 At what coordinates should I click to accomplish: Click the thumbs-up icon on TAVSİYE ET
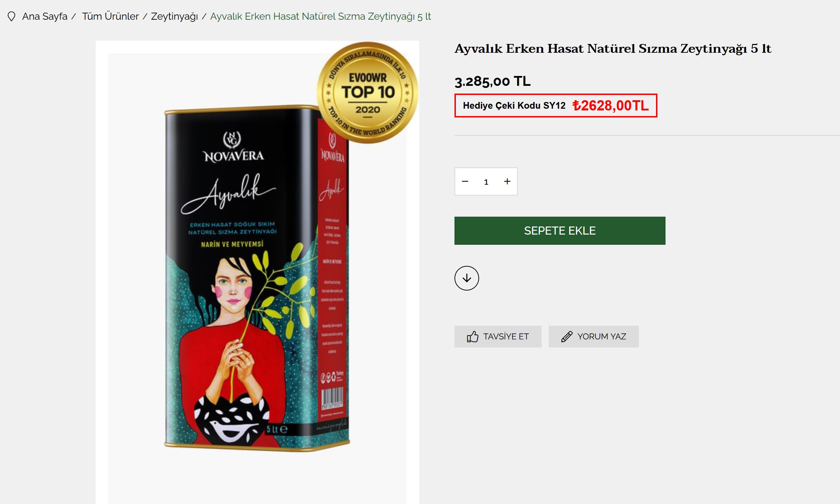pos(473,337)
